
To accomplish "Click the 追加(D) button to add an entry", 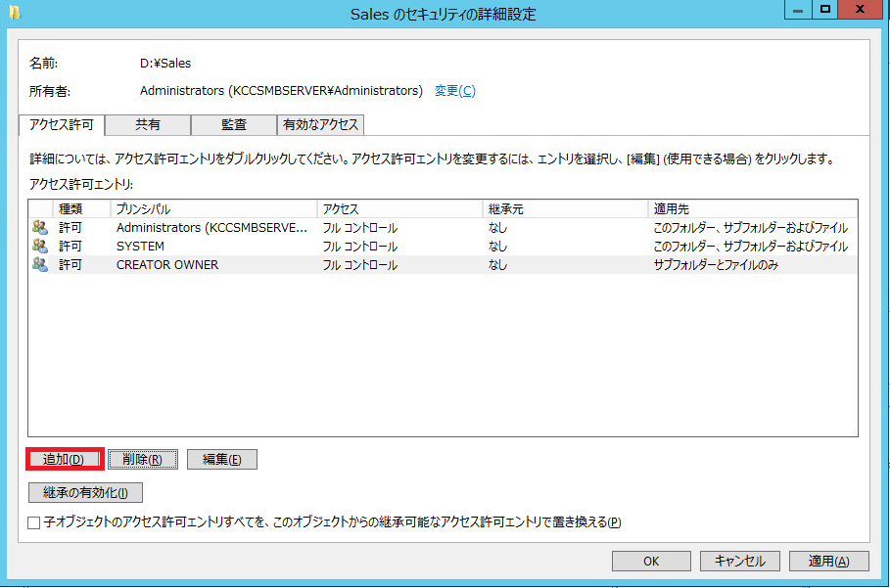I will [x=64, y=457].
